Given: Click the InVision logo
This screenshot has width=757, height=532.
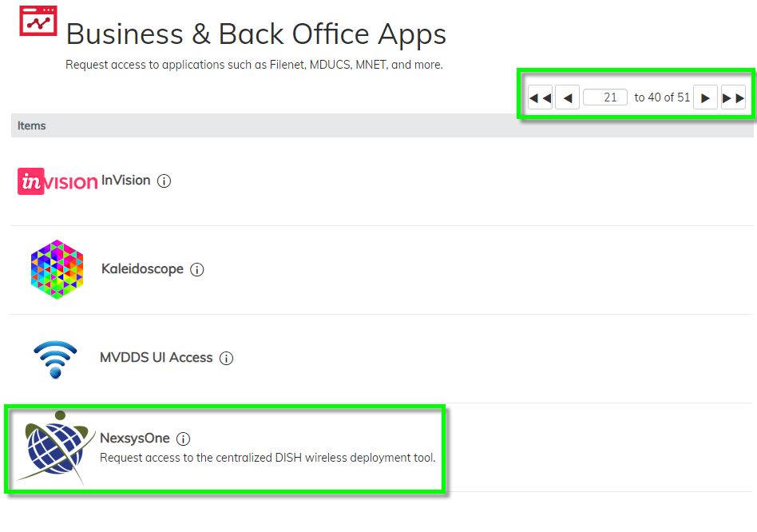Looking at the screenshot, I should [57, 181].
